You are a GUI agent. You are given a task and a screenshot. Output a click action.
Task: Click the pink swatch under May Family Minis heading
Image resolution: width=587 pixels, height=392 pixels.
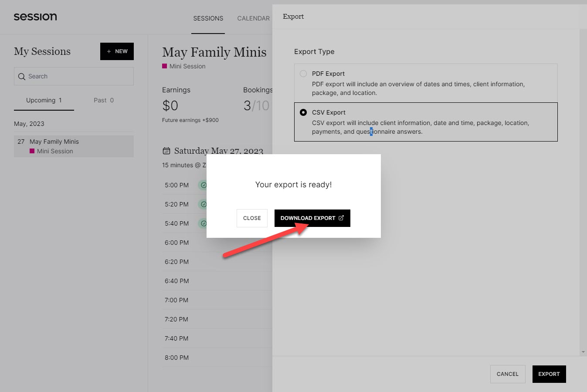click(165, 66)
